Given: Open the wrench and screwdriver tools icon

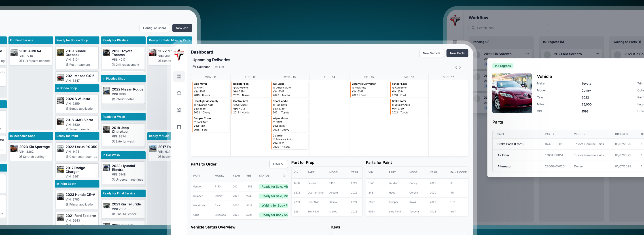Looking at the screenshot, I should 179,110.
